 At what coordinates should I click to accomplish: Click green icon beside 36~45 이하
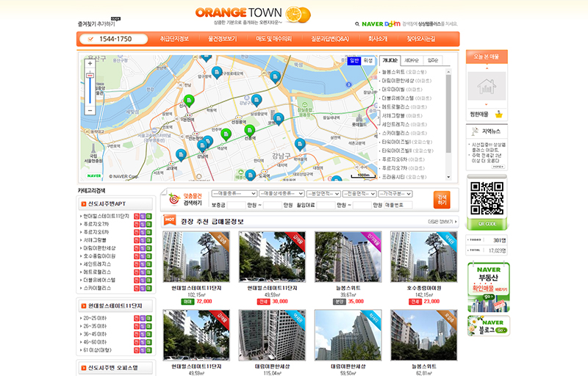pos(149,334)
